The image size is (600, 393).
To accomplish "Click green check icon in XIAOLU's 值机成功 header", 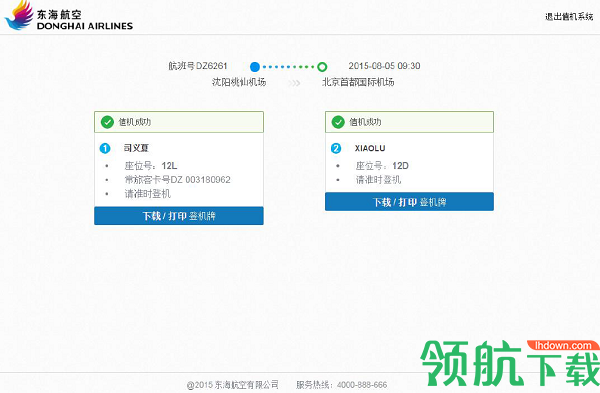I will point(338,122).
